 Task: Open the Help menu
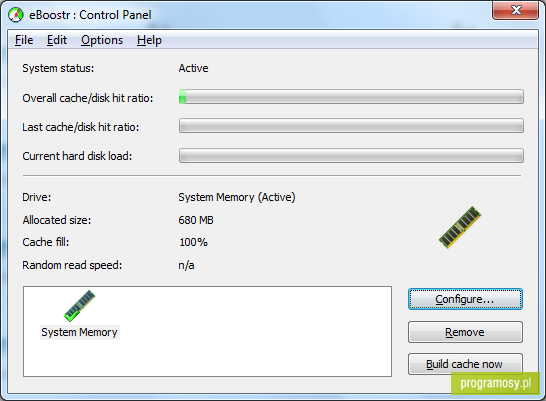pos(149,40)
